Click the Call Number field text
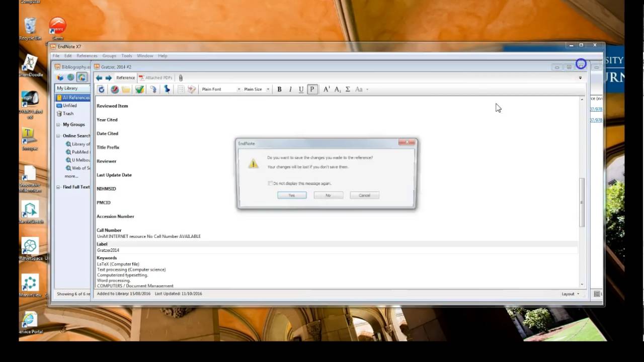This screenshot has height=362, width=644. 149,236
